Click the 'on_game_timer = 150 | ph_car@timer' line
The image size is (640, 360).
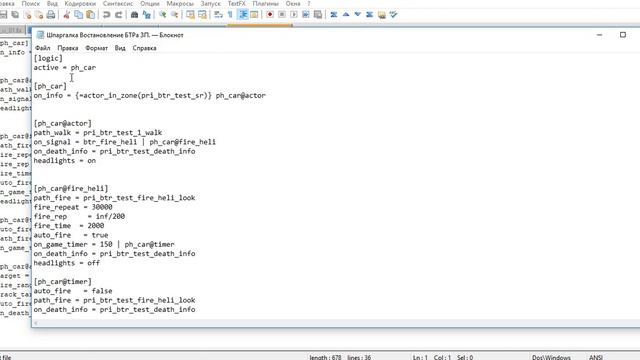(x=104, y=244)
